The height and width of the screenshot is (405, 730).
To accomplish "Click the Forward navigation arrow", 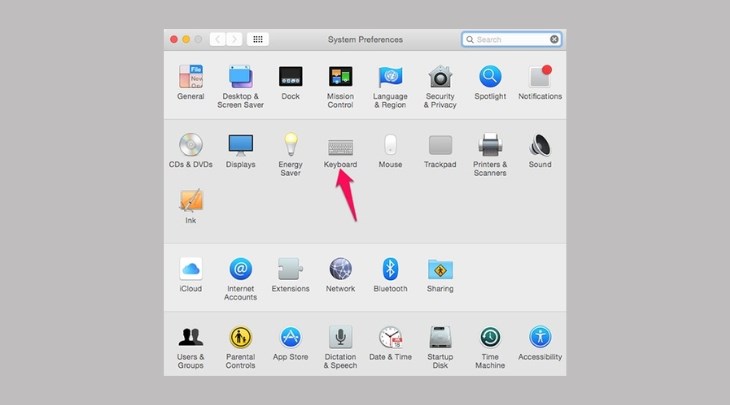I will [234, 40].
